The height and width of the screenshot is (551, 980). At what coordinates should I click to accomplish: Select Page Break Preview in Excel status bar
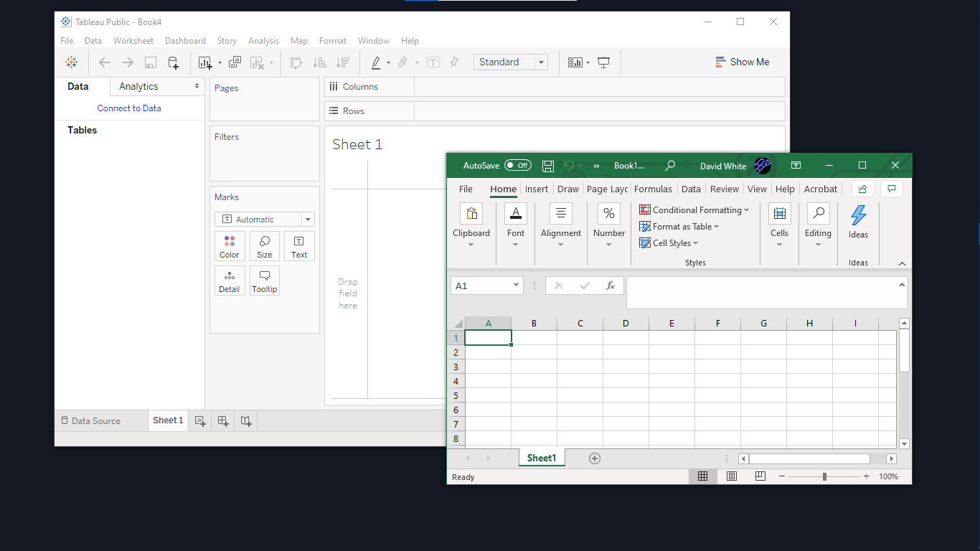(760, 476)
